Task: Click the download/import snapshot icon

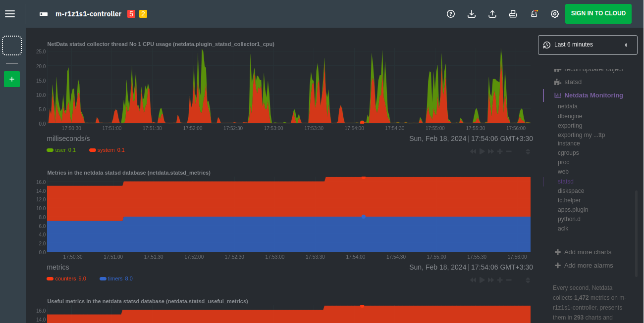Action: pyautogui.click(x=472, y=14)
